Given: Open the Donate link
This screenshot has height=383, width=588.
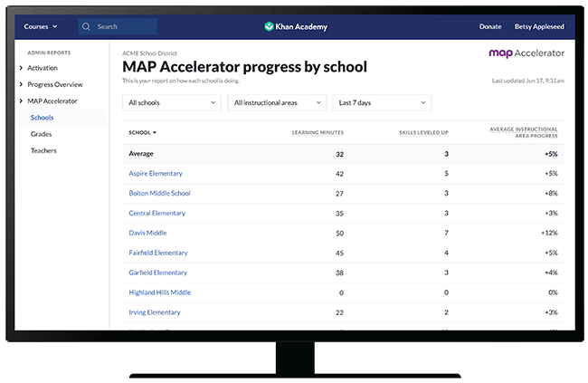Looking at the screenshot, I should coord(490,26).
